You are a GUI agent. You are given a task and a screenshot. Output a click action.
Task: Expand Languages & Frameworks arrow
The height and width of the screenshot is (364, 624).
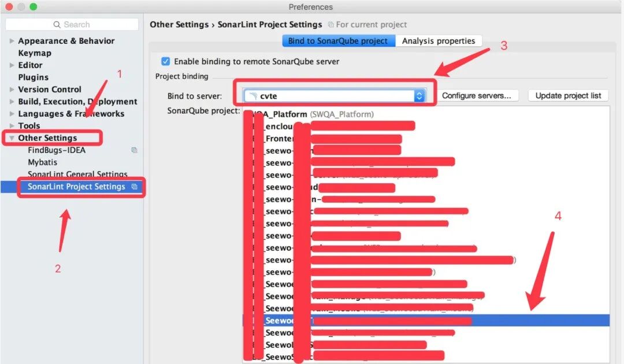12,114
